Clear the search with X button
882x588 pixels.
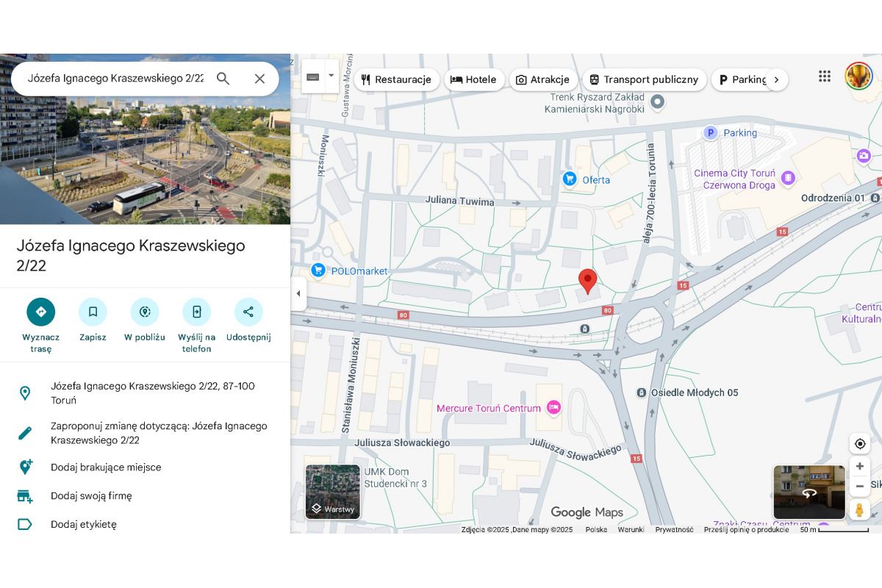(x=259, y=79)
